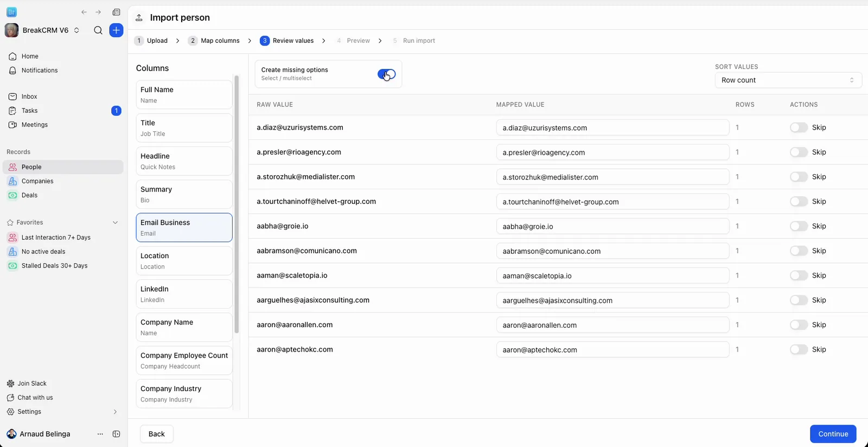Image resolution: width=868 pixels, height=447 pixels.
Task: Click the Continue button
Action: pos(833,434)
